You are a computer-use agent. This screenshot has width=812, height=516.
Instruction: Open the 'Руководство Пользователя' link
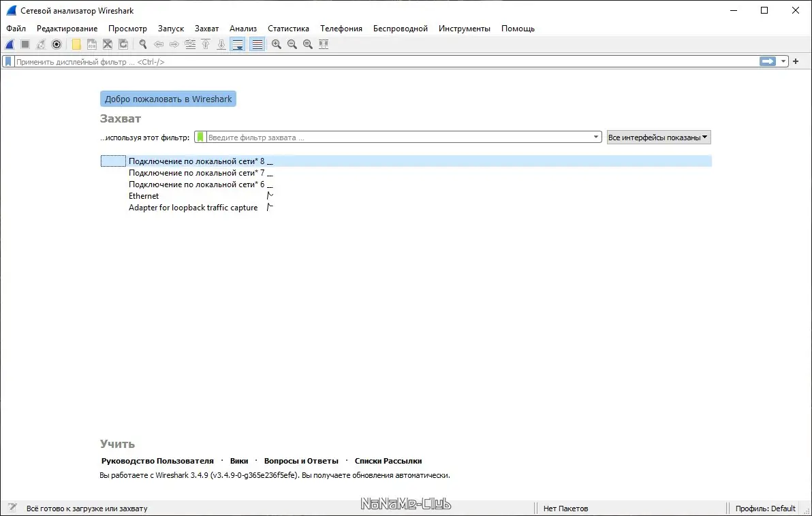click(157, 461)
